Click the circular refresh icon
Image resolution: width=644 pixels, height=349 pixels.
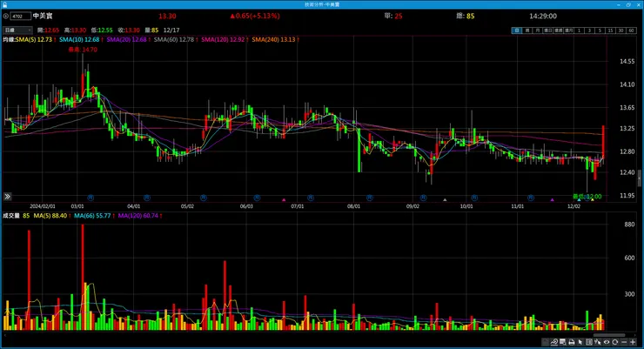614,342
